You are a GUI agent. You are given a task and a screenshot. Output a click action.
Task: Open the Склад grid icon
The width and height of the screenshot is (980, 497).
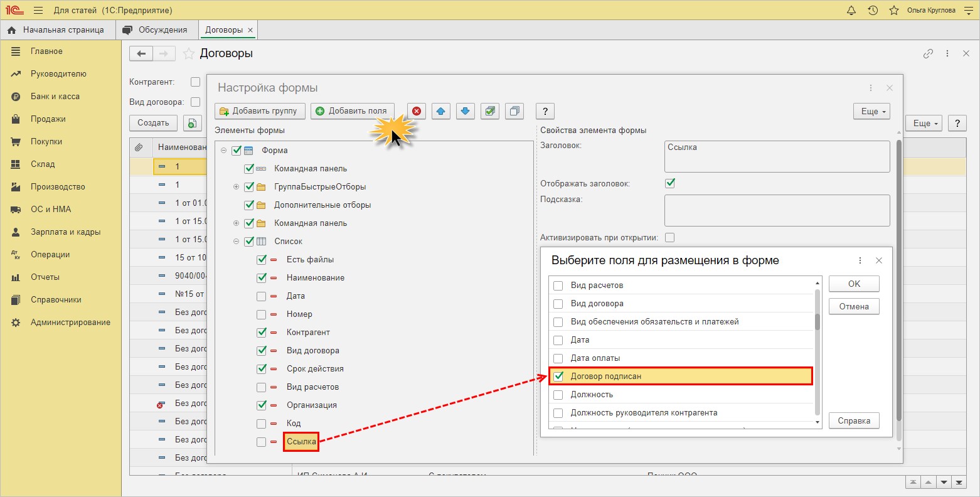(x=16, y=164)
